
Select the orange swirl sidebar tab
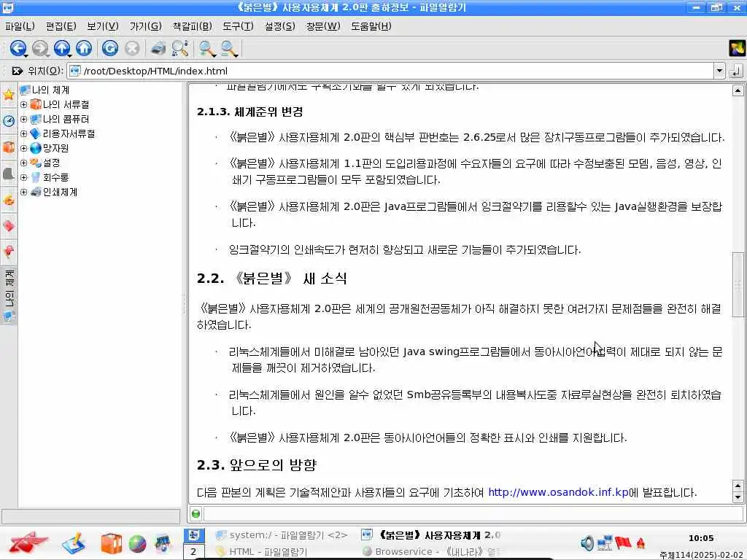pos(9,200)
